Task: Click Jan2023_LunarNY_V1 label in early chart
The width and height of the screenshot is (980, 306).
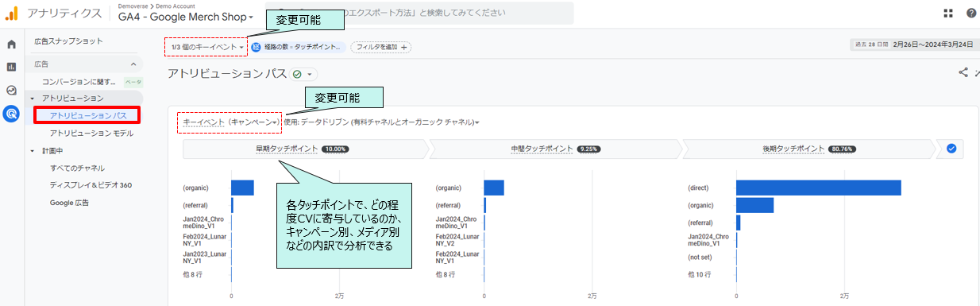Action: tap(204, 257)
